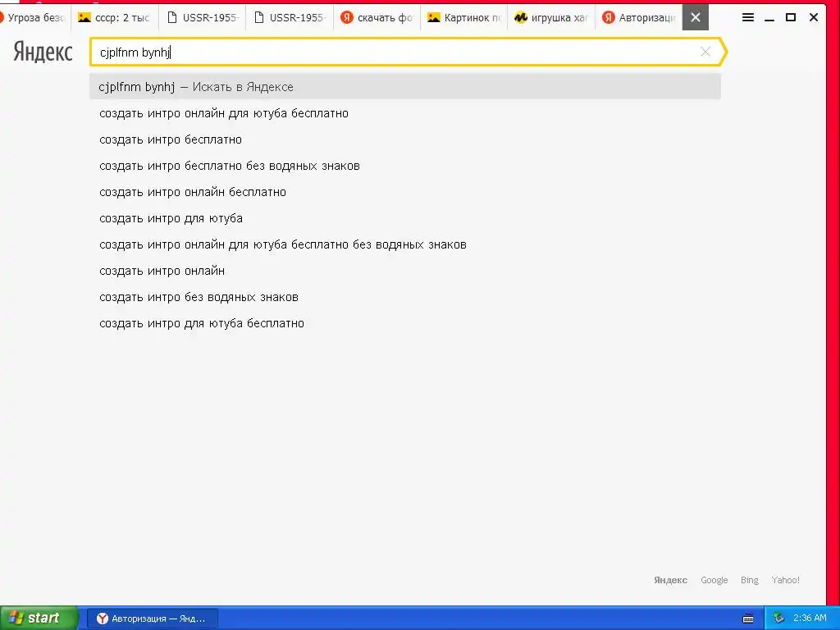Open the on-screen keyboard tray icon

tap(748, 619)
